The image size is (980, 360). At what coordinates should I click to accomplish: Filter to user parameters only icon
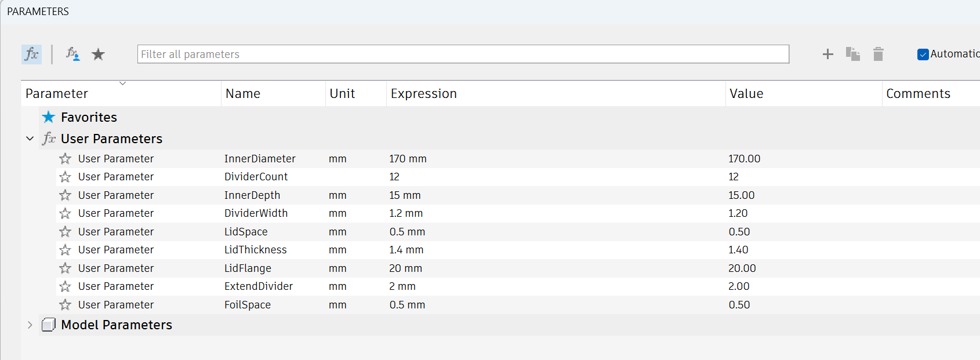click(72, 54)
